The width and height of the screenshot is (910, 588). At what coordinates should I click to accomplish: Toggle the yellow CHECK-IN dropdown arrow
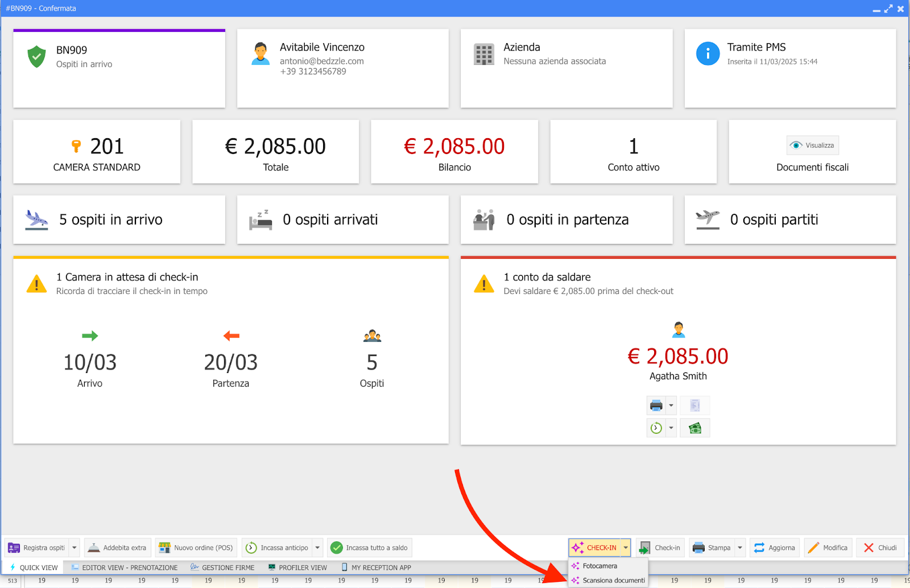pos(626,548)
